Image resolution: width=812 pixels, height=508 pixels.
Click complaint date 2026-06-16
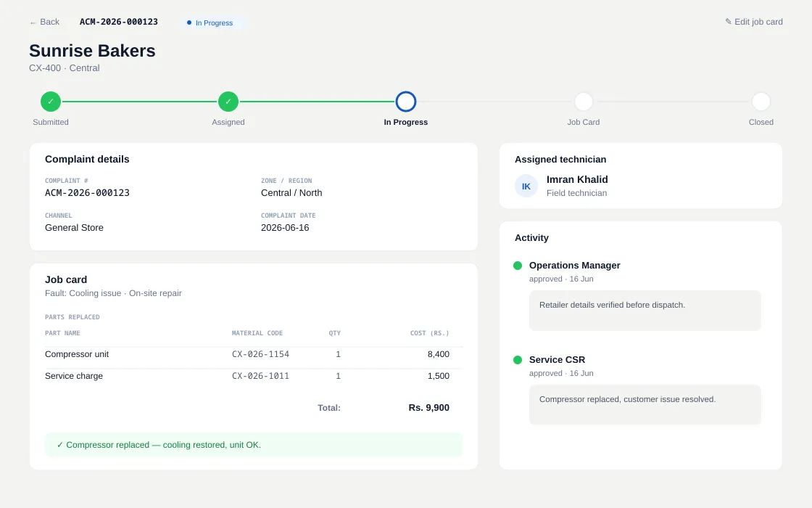pos(285,228)
